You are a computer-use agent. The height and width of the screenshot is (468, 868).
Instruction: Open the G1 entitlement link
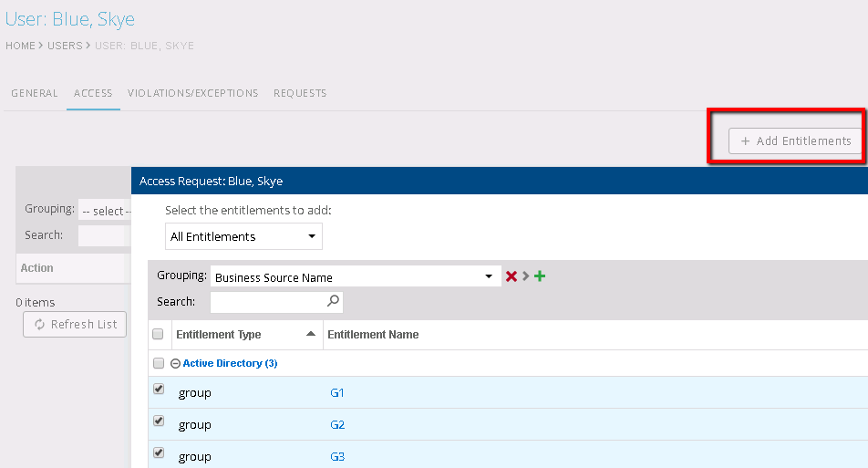coord(337,393)
